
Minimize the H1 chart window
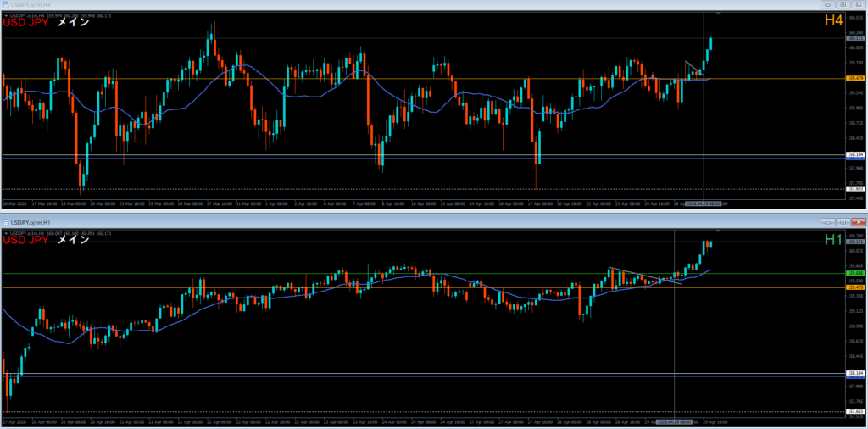[x=827, y=222]
